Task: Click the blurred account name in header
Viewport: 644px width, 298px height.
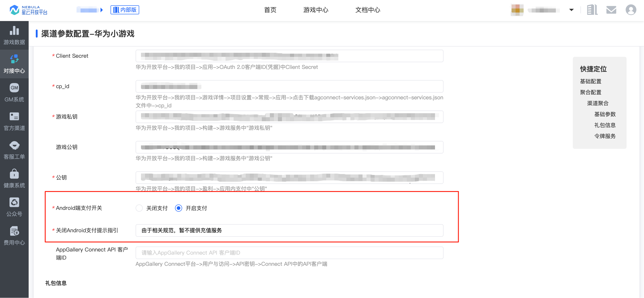Action: click(543, 10)
